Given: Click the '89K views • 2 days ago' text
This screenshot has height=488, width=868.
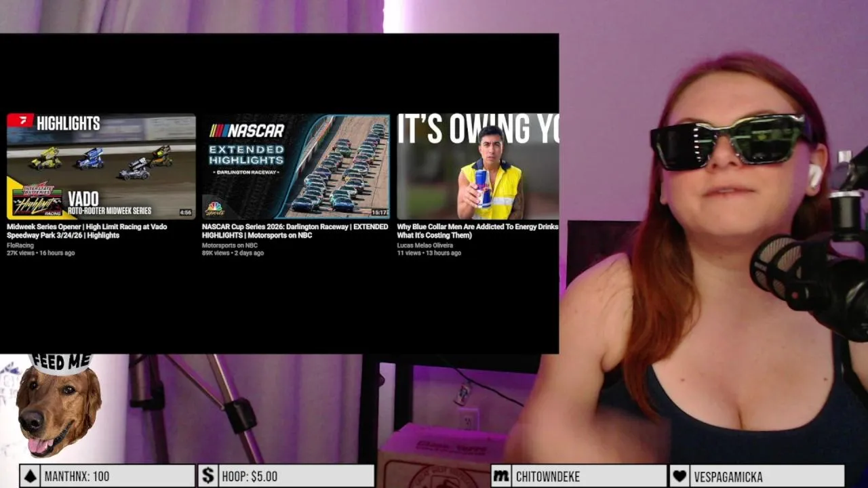Looking at the screenshot, I should (x=233, y=253).
